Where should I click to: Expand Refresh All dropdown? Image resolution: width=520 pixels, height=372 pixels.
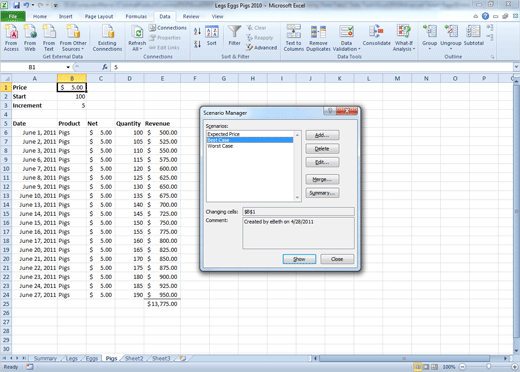[137, 46]
